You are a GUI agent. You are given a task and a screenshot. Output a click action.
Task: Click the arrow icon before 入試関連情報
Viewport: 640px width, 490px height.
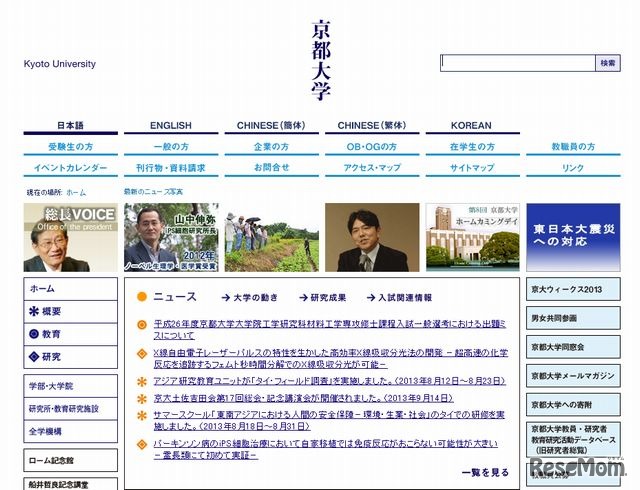tap(371, 298)
